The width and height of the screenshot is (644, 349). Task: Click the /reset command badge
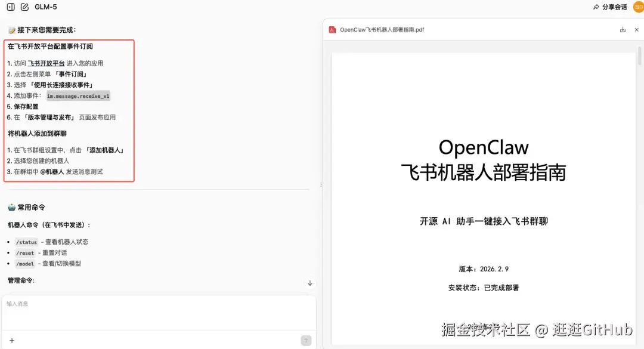tap(24, 253)
